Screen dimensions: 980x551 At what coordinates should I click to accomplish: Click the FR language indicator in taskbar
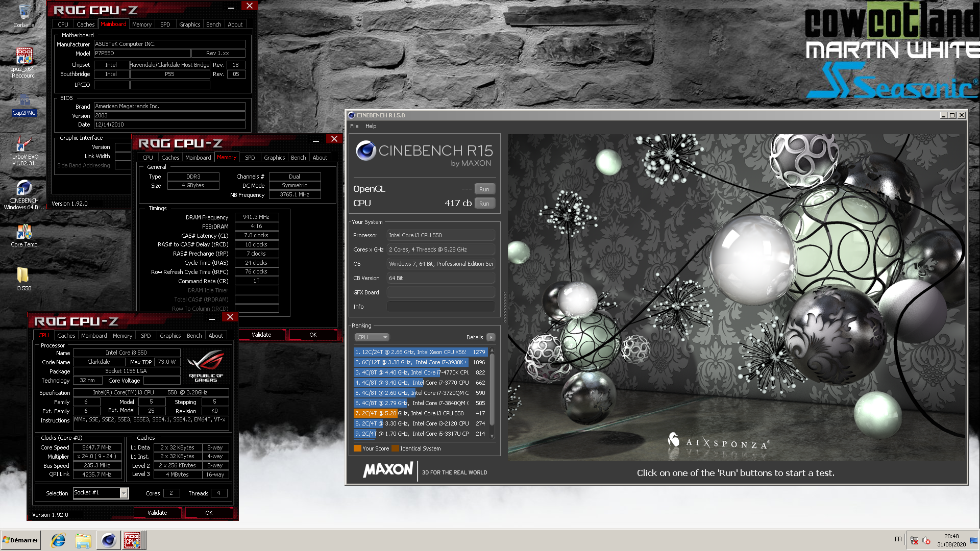pyautogui.click(x=898, y=539)
